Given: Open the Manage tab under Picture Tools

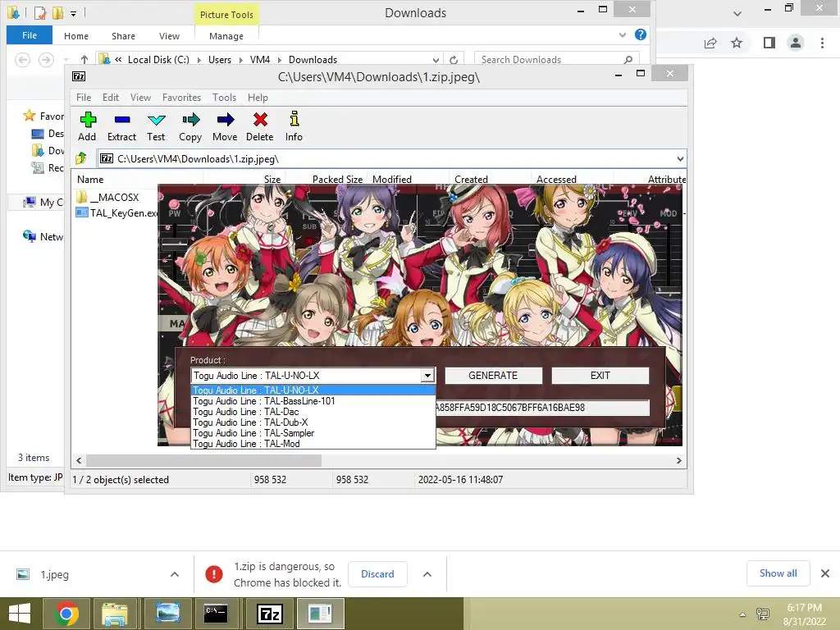Looking at the screenshot, I should pos(226,36).
